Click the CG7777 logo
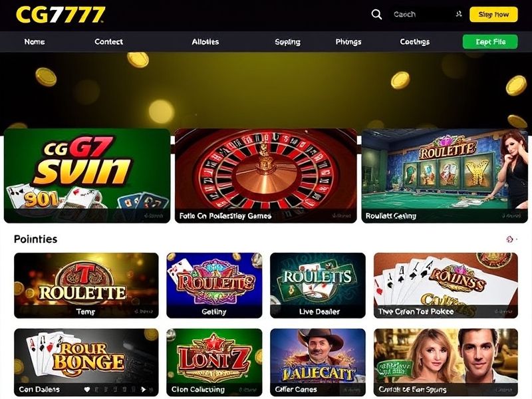This screenshot has height=399, width=532. [61, 15]
